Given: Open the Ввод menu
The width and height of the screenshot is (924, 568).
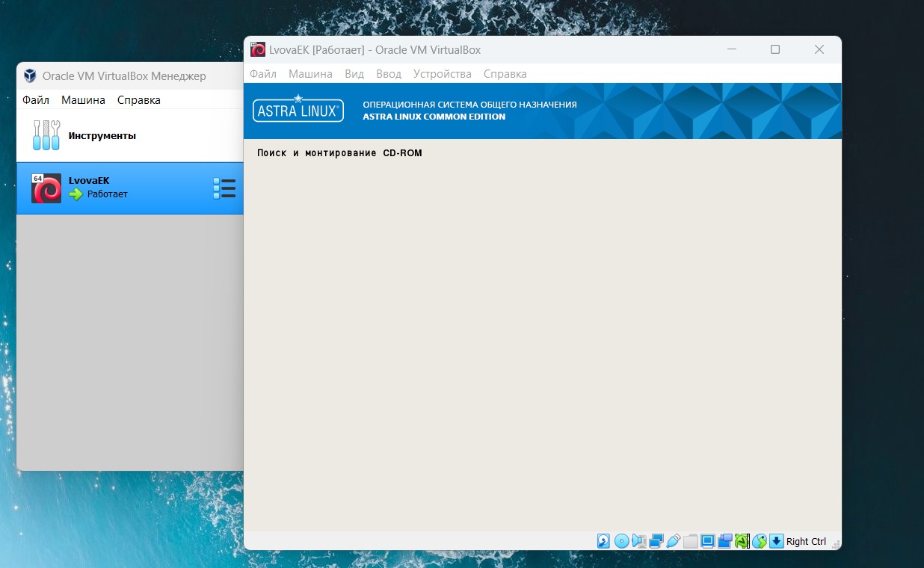Looking at the screenshot, I should click(389, 74).
